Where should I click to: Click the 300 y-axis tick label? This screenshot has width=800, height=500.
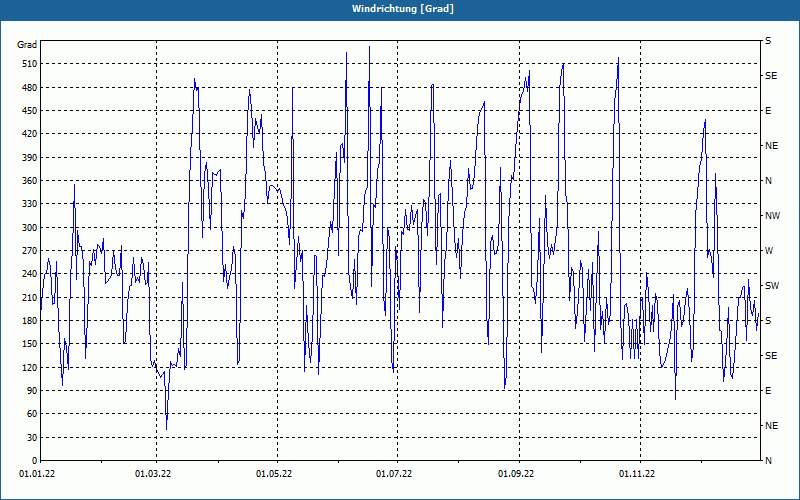coord(30,228)
